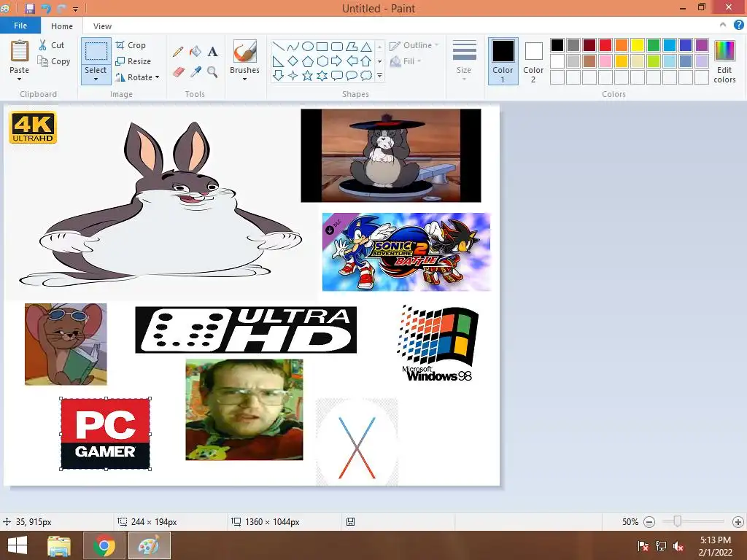The image size is (747, 560).
Task: Pick the yellow color swatch
Action: 638,45
